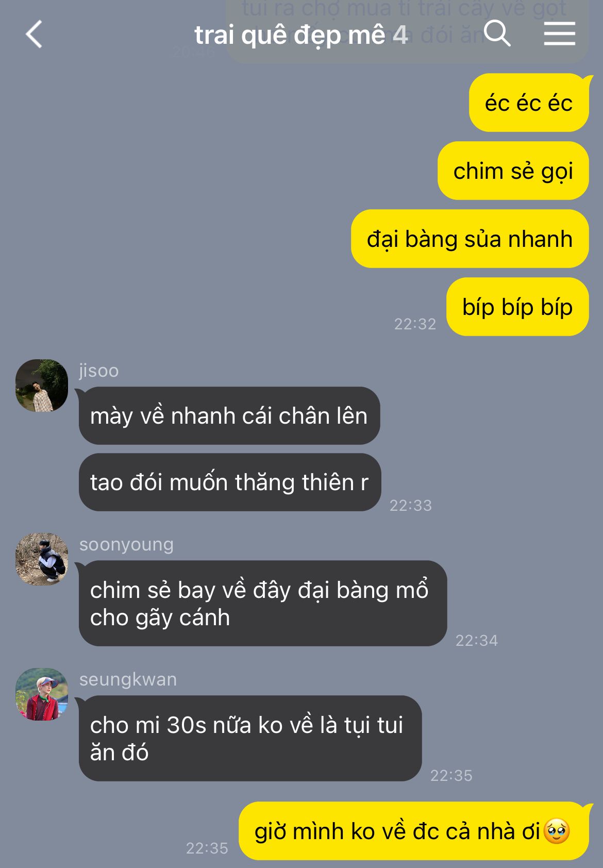Open jisoo's profile picture

(x=42, y=385)
